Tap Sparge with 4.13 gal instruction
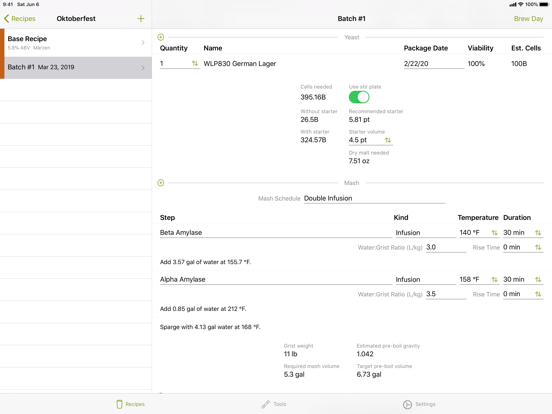 210,327
